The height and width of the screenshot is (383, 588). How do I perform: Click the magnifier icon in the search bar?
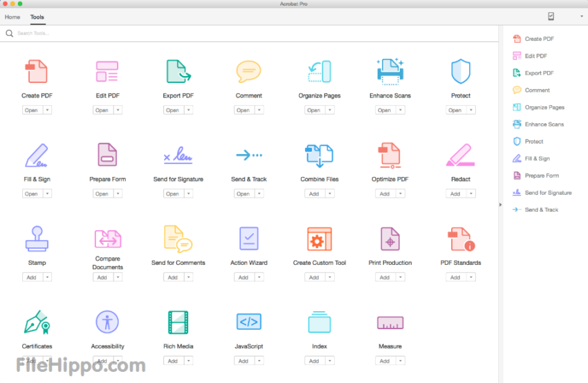[10, 33]
